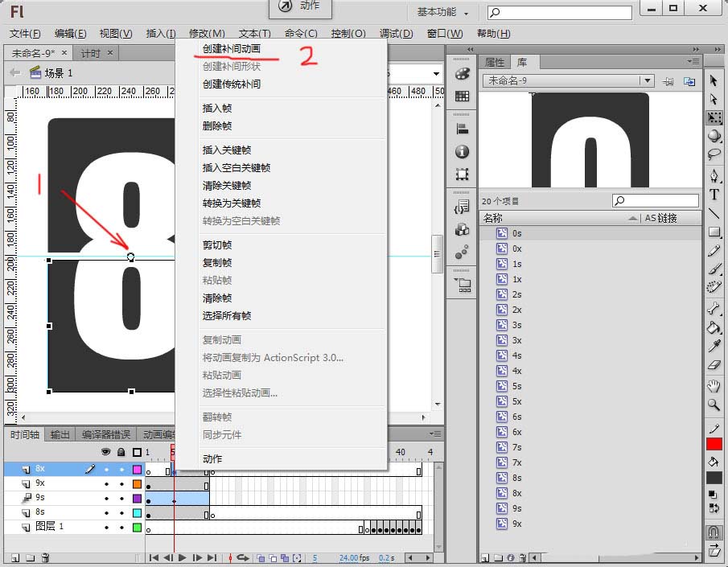Click the eye icon to hide all layers

(x=106, y=452)
